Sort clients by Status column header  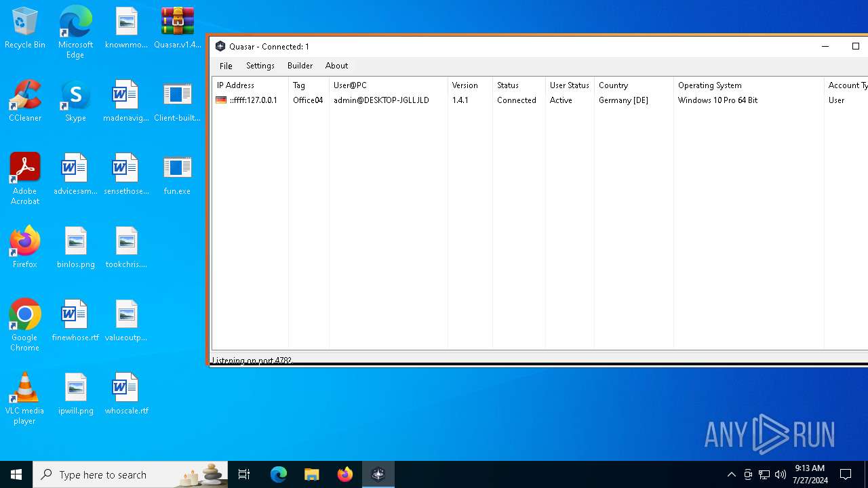click(x=519, y=85)
